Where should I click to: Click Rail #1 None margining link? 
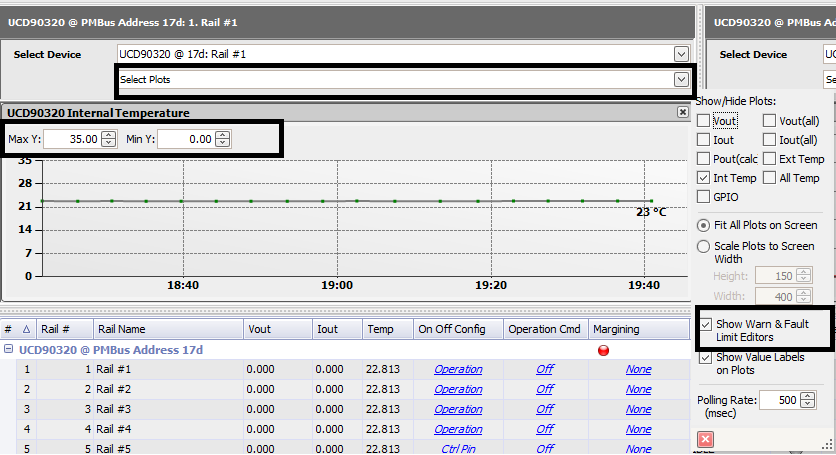638,369
